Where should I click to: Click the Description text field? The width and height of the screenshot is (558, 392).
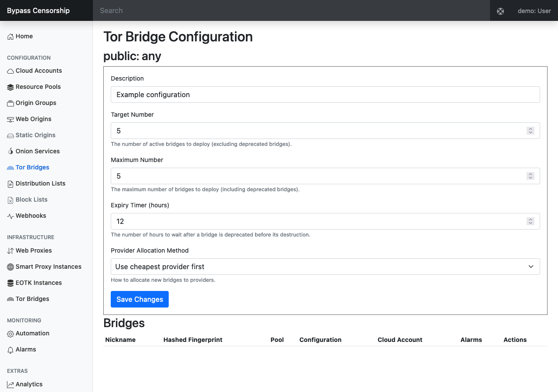pos(325,95)
